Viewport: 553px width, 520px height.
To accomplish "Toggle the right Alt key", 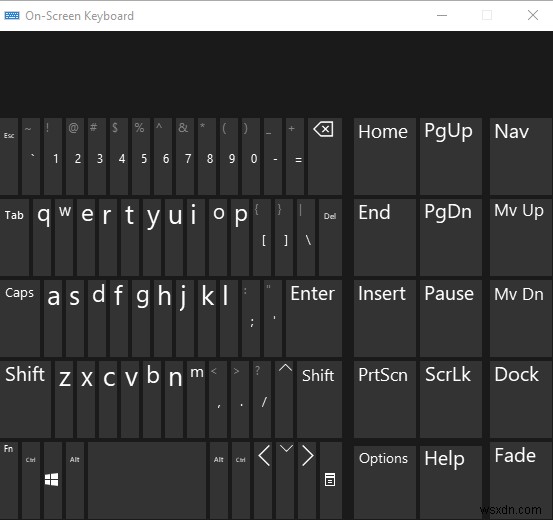I will coord(219,481).
